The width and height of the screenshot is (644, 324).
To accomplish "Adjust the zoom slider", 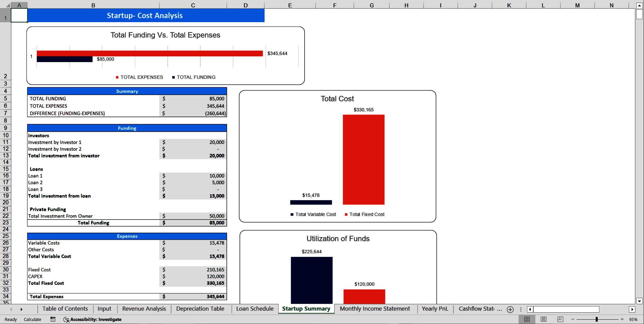I will [597, 319].
